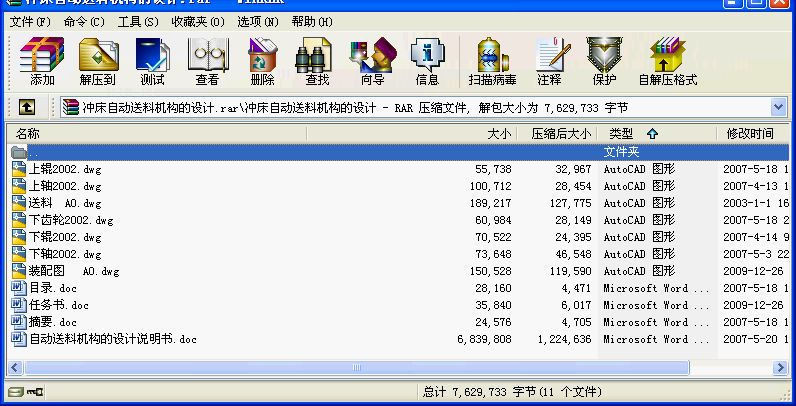Click the 解压到 (Extract To) icon

(98, 59)
